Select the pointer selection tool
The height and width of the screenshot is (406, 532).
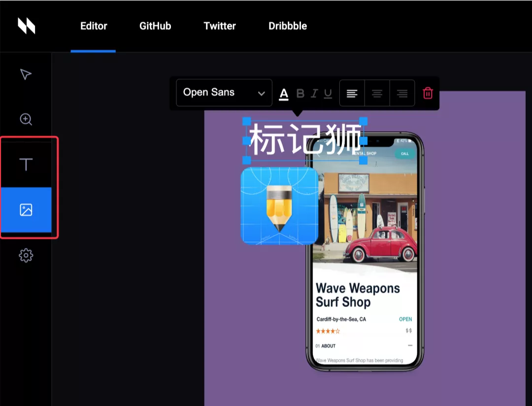click(26, 74)
